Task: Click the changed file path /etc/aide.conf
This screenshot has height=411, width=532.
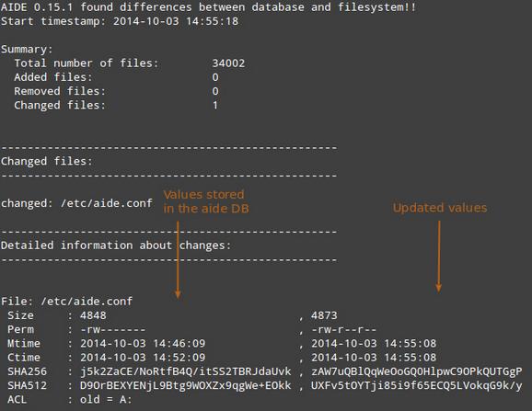Action: [107, 203]
